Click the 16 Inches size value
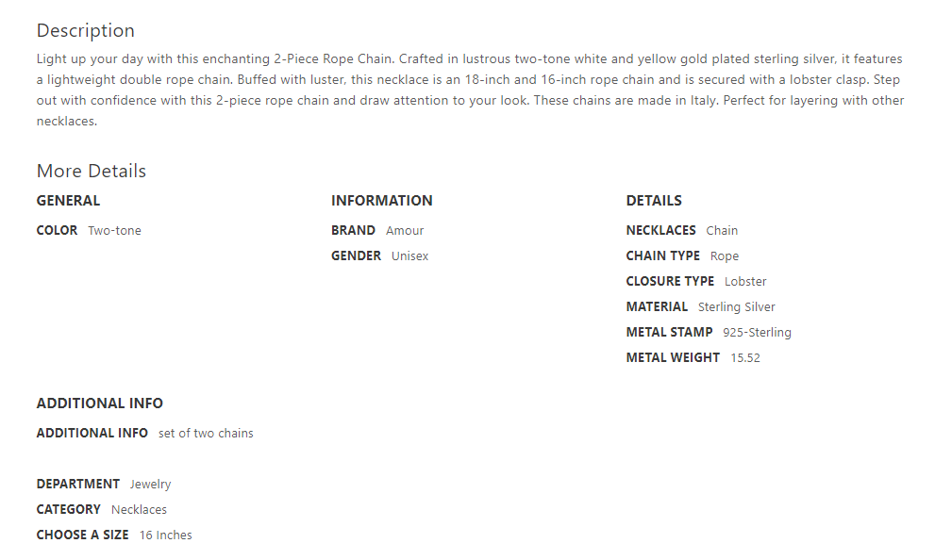The width and height of the screenshot is (935, 560). pos(165,535)
